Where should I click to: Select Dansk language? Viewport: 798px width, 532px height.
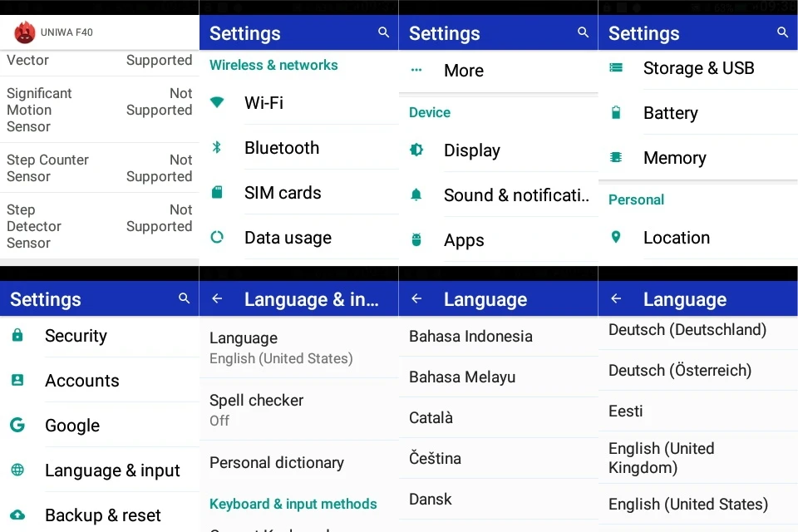(498, 499)
